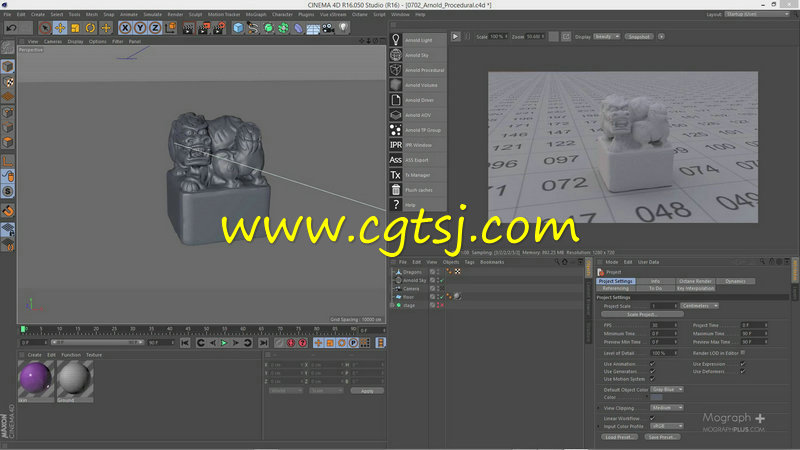800x450 pixels.
Task: Open the IPR Window entry
Action: click(x=418, y=145)
